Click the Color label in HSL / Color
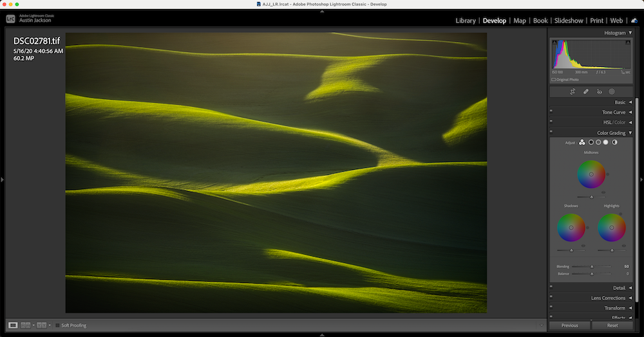 point(620,122)
